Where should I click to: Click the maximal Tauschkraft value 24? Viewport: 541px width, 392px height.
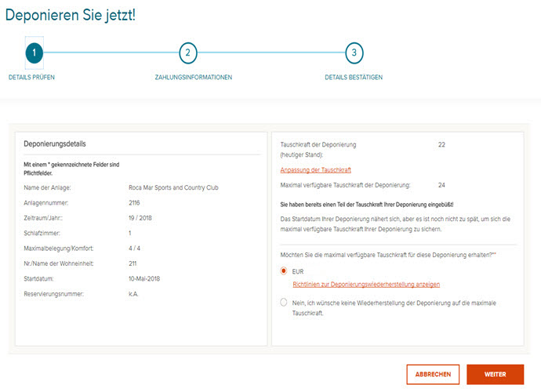tap(441, 185)
